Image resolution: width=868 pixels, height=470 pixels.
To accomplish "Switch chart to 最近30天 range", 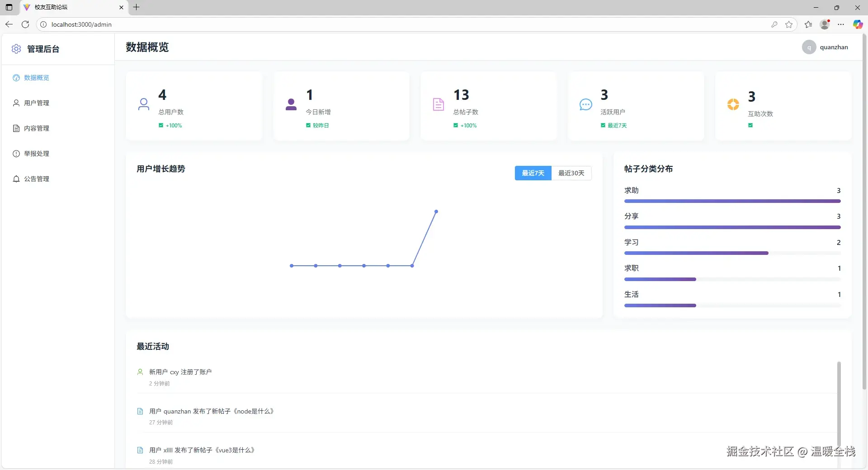I will (571, 173).
